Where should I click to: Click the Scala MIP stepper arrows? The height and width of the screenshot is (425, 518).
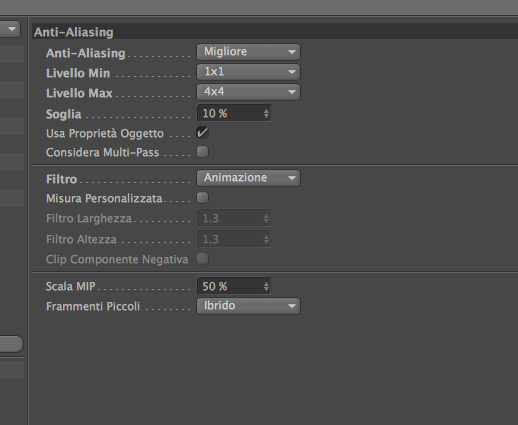pos(266,286)
